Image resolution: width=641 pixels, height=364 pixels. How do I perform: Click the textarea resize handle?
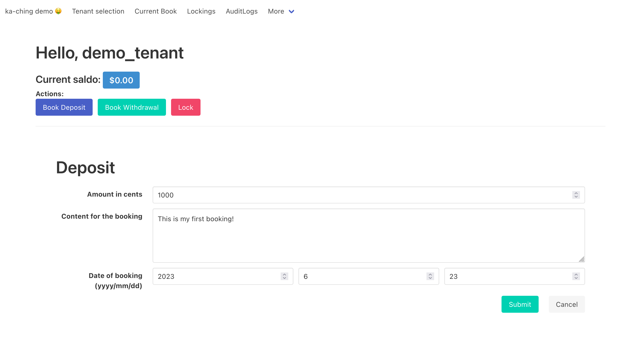click(x=581, y=259)
